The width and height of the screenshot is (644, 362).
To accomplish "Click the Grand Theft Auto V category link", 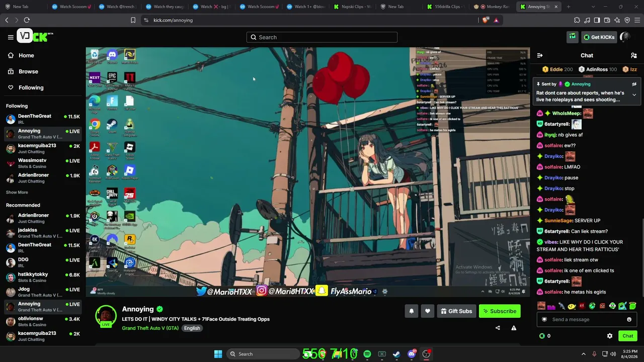I will click(150, 328).
